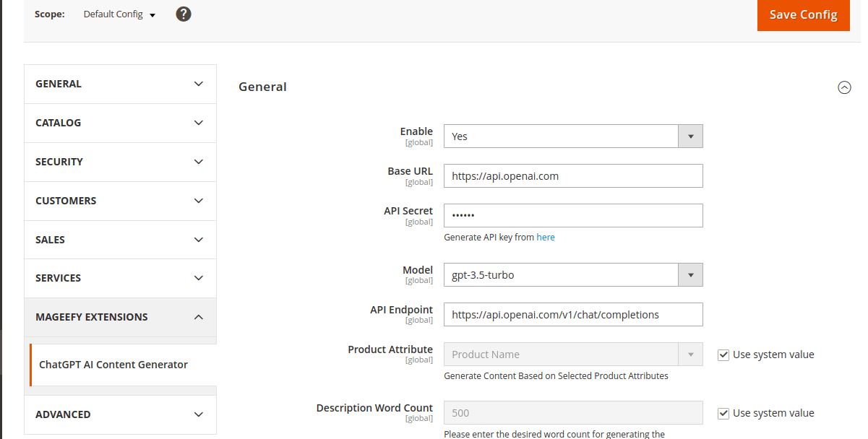The image size is (868, 439).
Task: Open the Enable Yes dropdown
Action: pos(572,136)
